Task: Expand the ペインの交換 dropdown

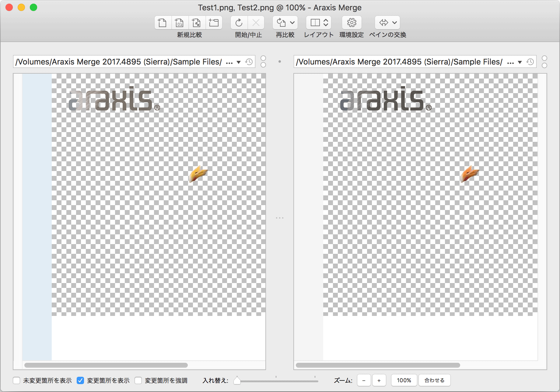Action: pos(394,23)
